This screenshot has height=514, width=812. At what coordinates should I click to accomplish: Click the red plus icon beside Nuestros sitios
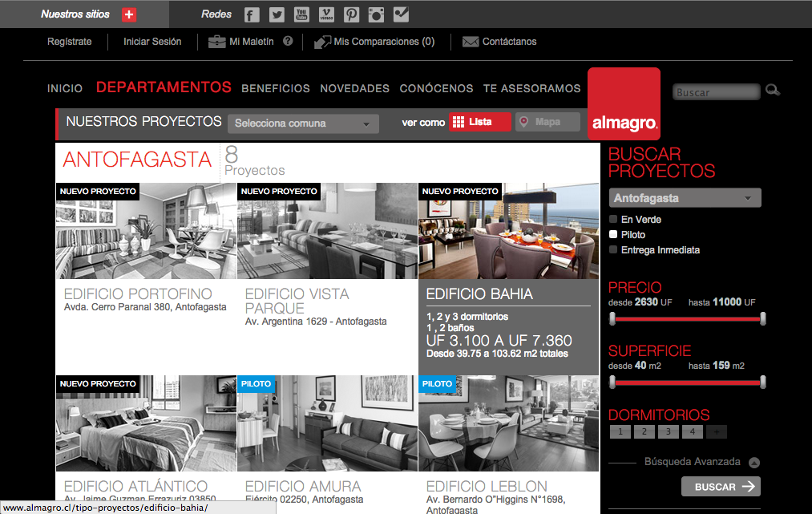tap(129, 14)
